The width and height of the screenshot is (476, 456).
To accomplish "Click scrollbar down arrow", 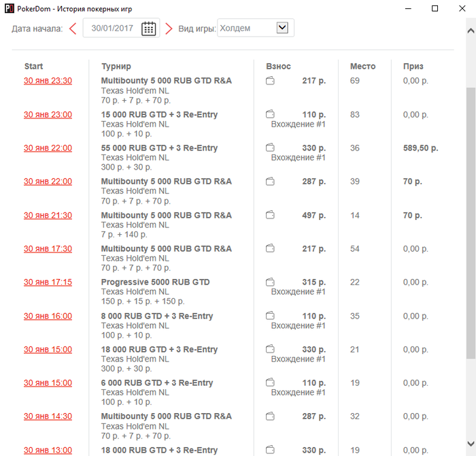I will (471, 444).
